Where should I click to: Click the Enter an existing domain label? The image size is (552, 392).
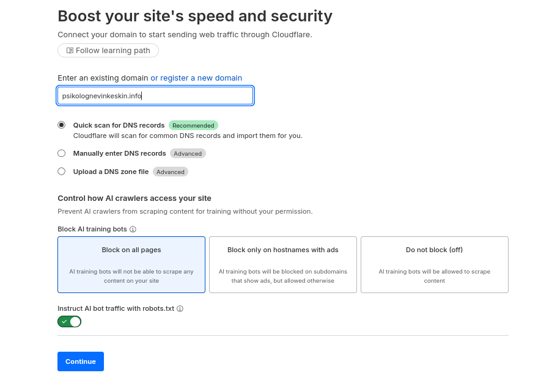point(103,78)
